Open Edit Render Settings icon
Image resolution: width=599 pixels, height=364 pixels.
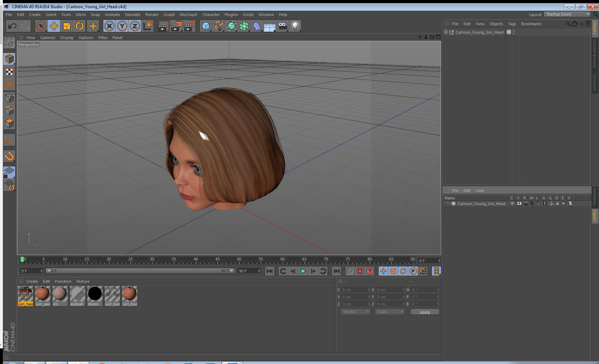click(x=189, y=26)
